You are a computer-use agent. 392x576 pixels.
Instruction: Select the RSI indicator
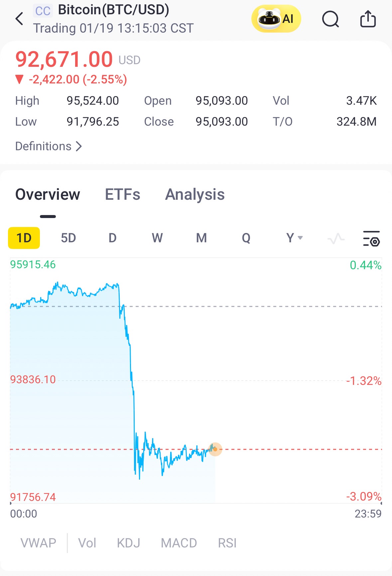click(x=227, y=543)
